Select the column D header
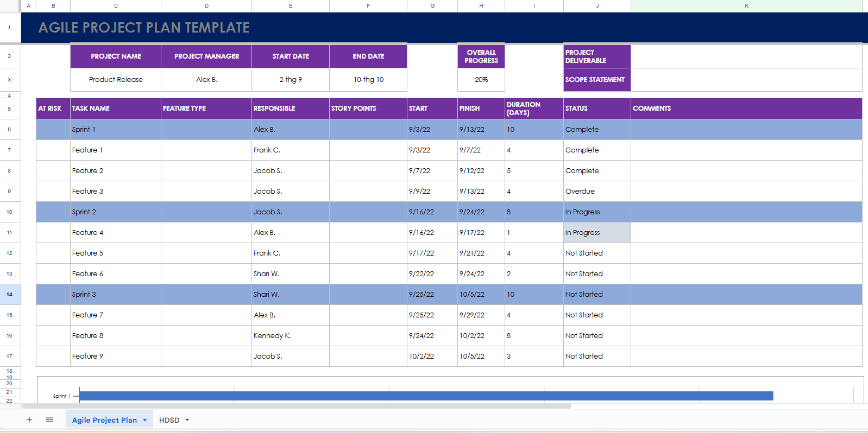 pos(206,6)
